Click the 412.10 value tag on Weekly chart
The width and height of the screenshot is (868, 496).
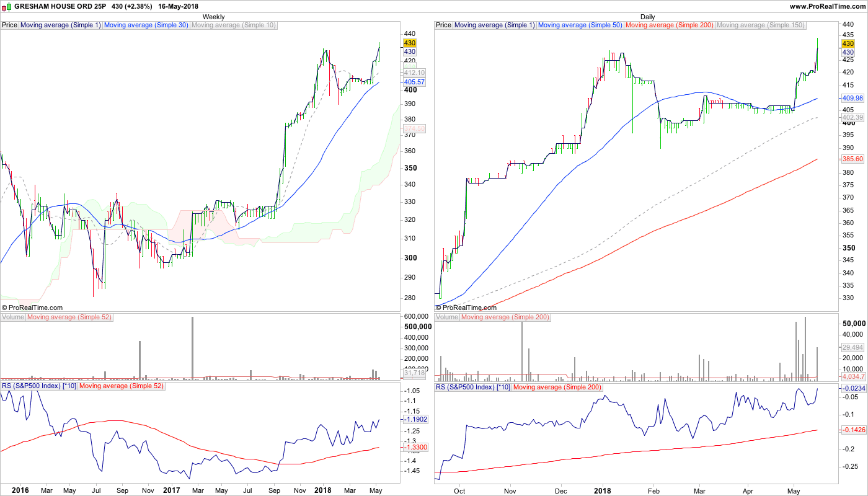414,73
